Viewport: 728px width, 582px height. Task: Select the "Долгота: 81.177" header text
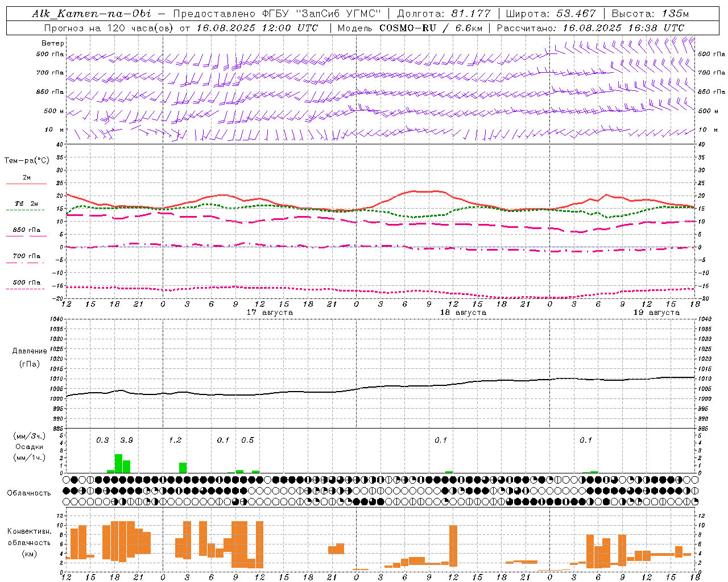pos(444,14)
